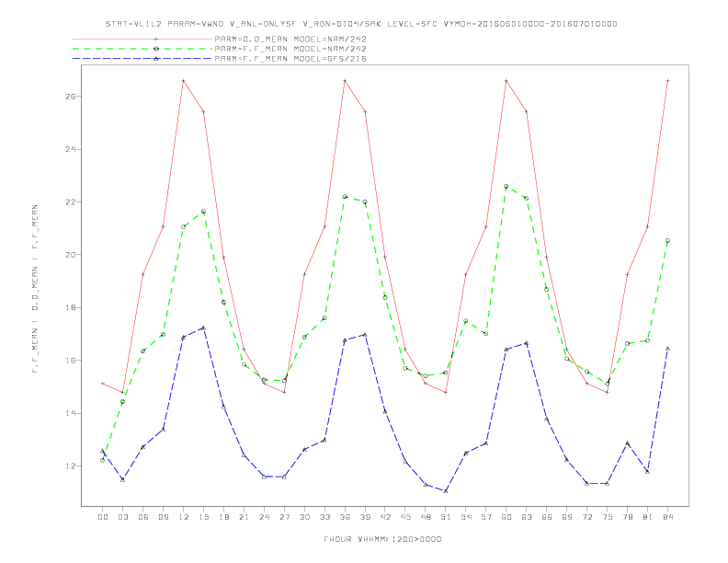Click x-axis forecast hour label 57
This screenshot has width=728, height=563.
(x=486, y=517)
